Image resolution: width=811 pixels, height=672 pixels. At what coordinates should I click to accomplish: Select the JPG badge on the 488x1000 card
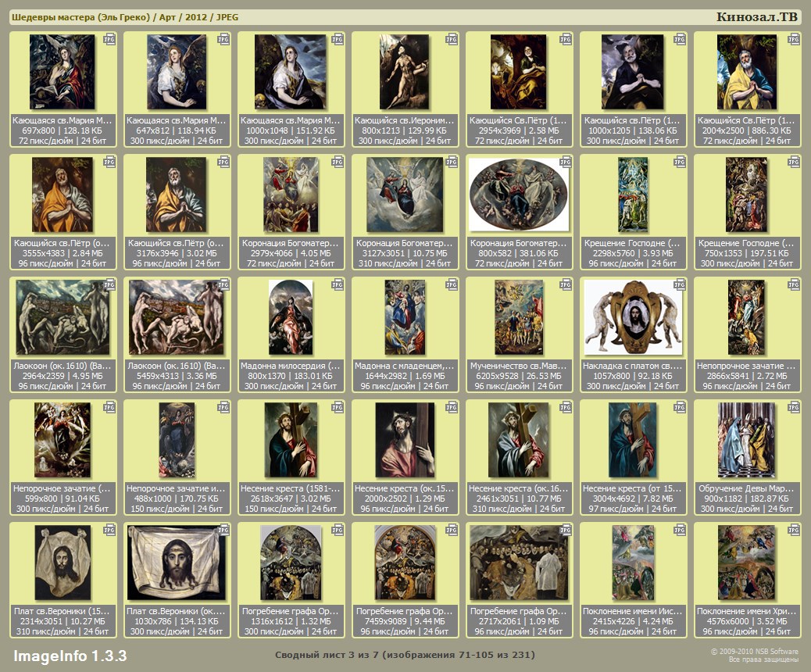[x=223, y=408]
